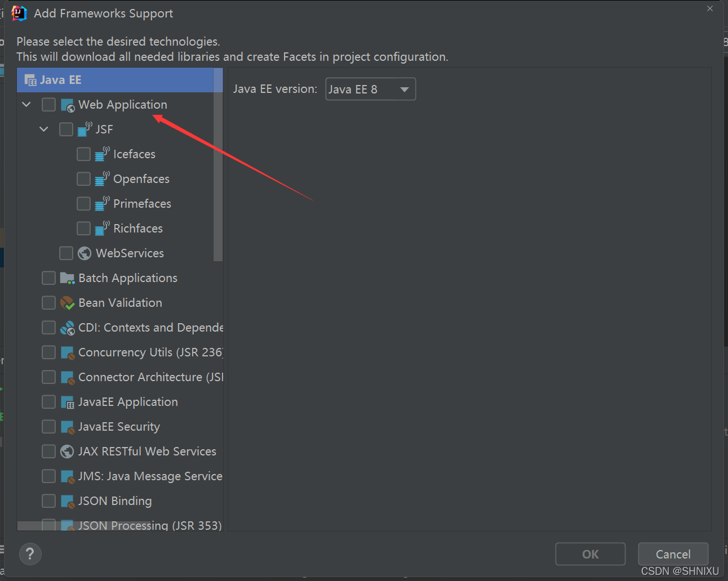Select the JSF row label
Viewport: 728px width, 581px height.
104,129
